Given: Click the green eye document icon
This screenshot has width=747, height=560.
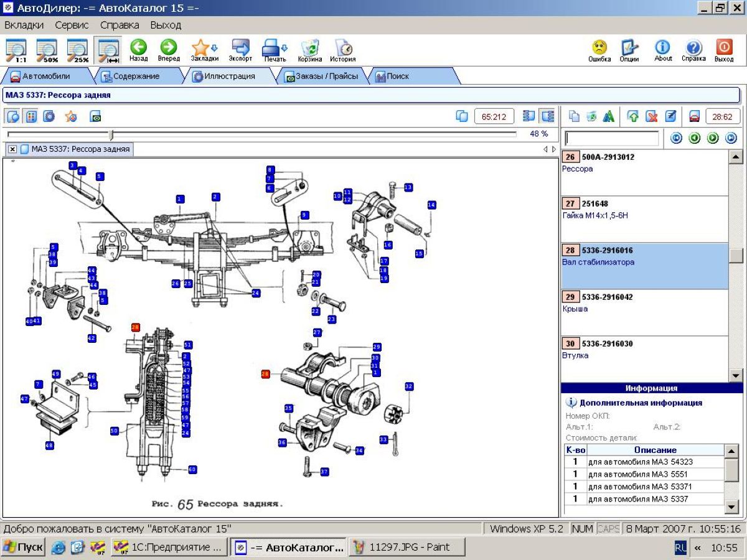Looking at the screenshot, I should point(95,116).
